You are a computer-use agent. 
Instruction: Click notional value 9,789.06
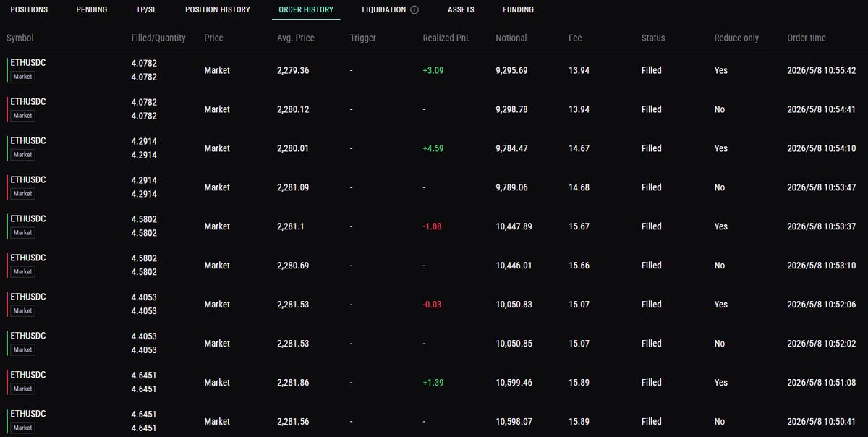pyautogui.click(x=511, y=187)
